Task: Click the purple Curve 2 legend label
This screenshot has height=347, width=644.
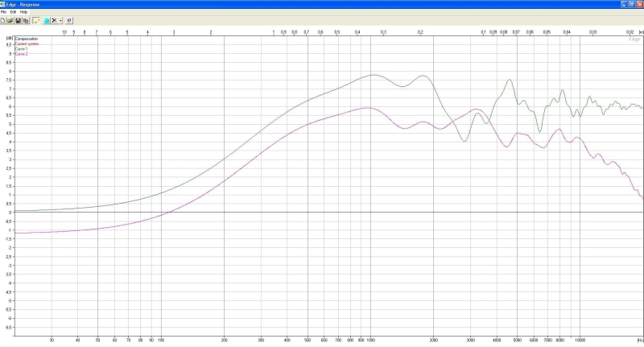Action: 22,54
